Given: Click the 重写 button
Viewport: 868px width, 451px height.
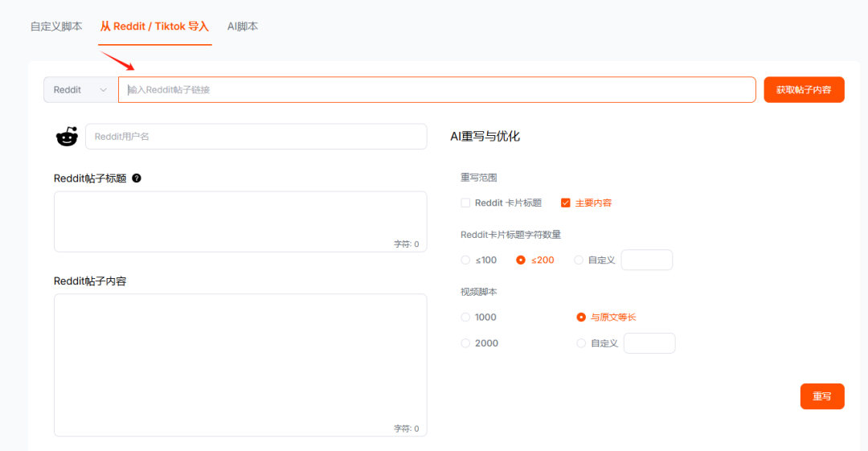Looking at the screenshot, I should click(822, 396).
